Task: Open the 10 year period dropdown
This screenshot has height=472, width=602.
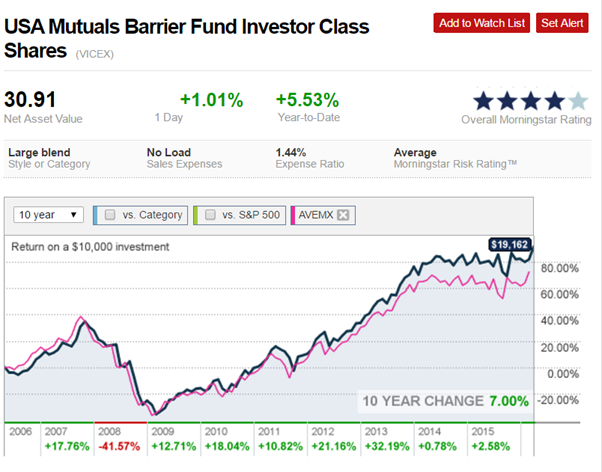Action: (x=47, y=214)
